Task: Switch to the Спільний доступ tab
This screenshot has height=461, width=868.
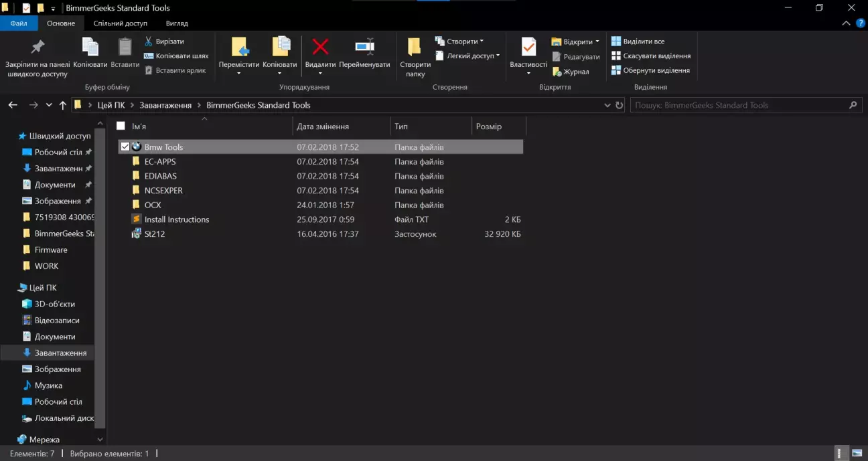Action: tap(121, 23)
